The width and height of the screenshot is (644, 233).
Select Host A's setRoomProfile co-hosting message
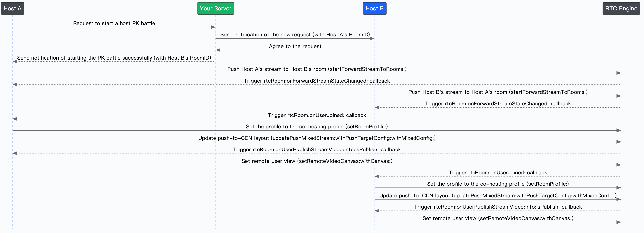(317, 127)
